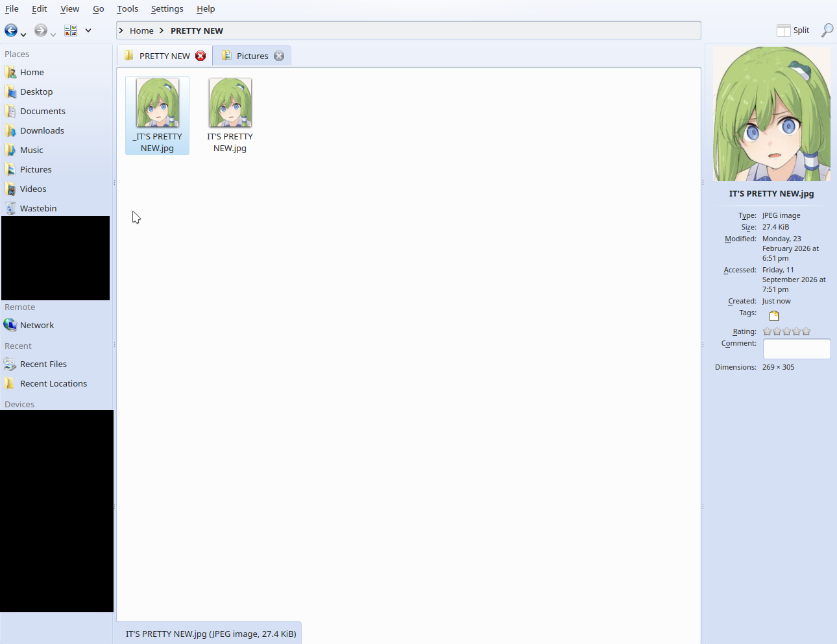Open the Tools menu
The image size is (837, 644).
(x=128, y=8)
